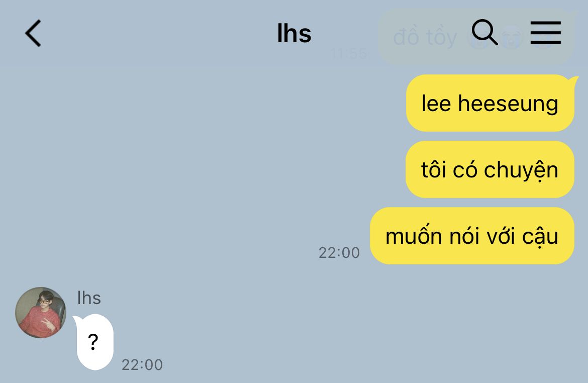Select the 'lee heeseung' message bubble
Image resolution: width=588 pixels, height=383 pixels.
pyautogui.click(x=491, y=103)
